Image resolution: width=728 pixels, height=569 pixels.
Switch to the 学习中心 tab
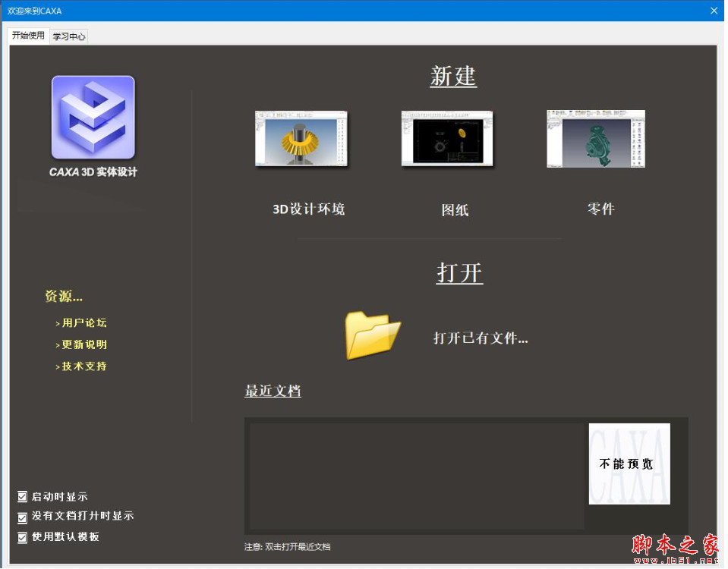point(69,36)
